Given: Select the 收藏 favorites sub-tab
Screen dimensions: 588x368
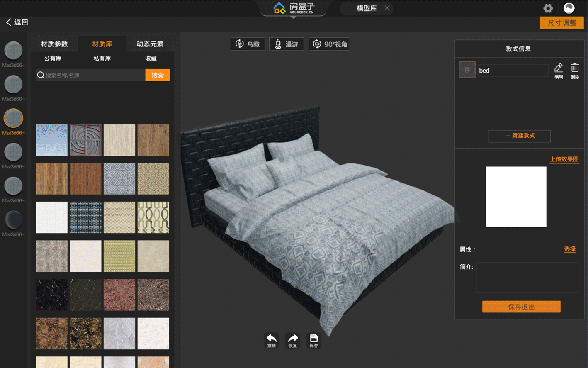Looking at the screenshot, I should (151, 58).
